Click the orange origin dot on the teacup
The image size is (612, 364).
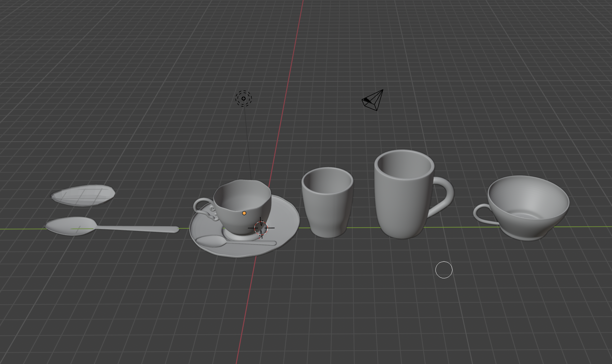[x=244, y=213]
